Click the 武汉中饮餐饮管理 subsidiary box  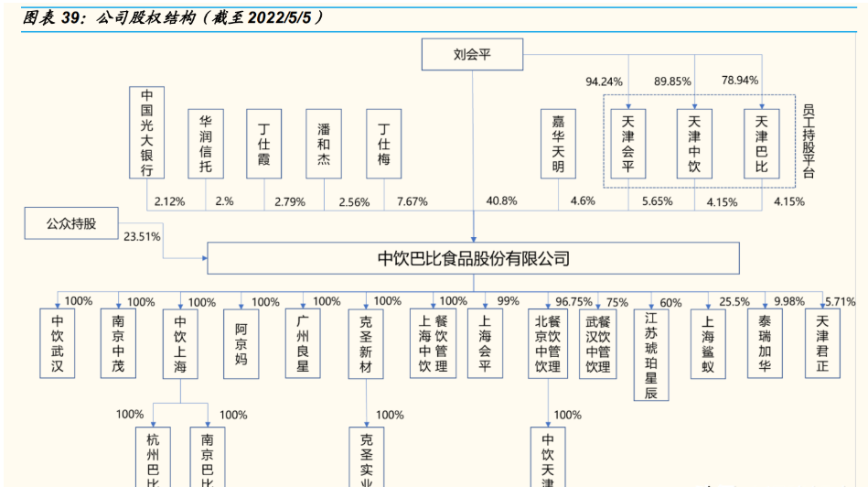pyautogui.click(x=598, y=344)
